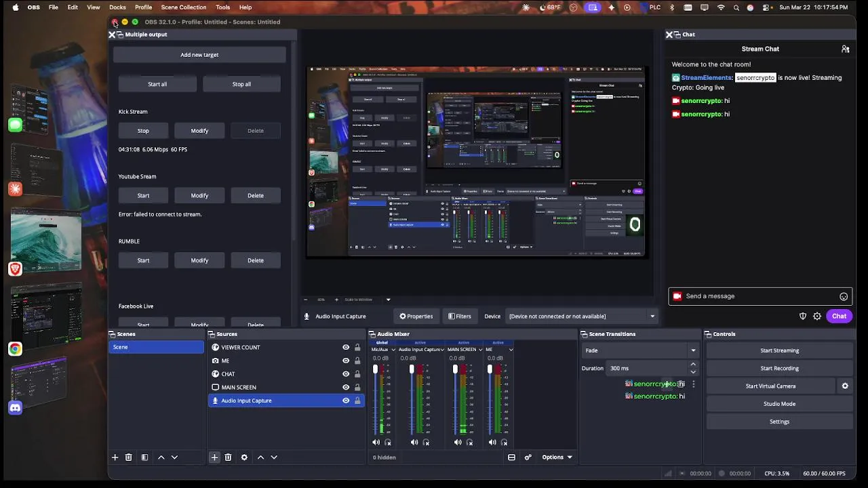Open source properties gear in Sources dock
This screenshot has height=488, width=868.
tap(244, 457)
